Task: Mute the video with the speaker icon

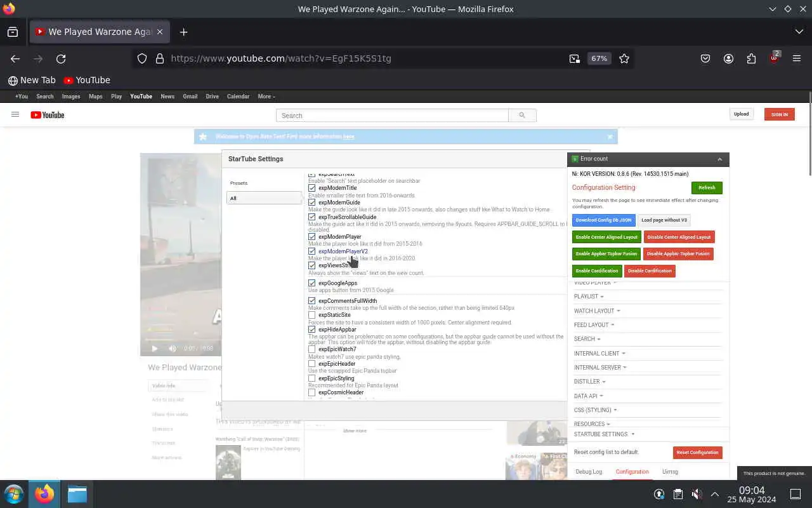Action: coord(173,348)
